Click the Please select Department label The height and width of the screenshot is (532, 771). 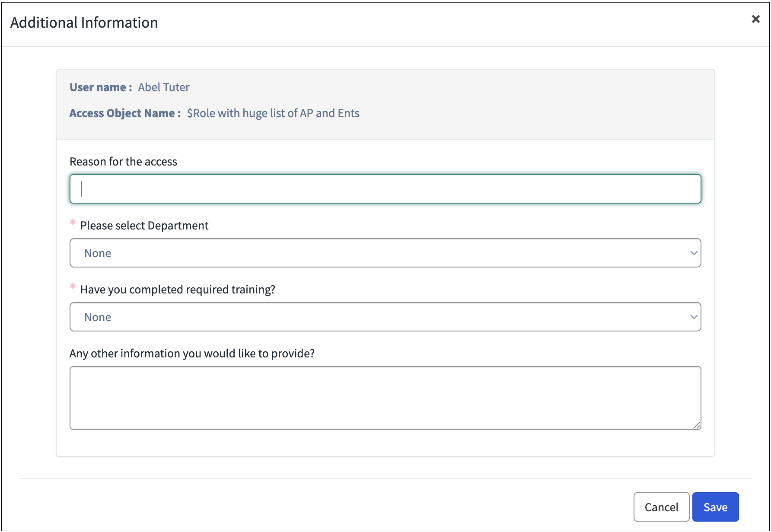tap(144, 226)
